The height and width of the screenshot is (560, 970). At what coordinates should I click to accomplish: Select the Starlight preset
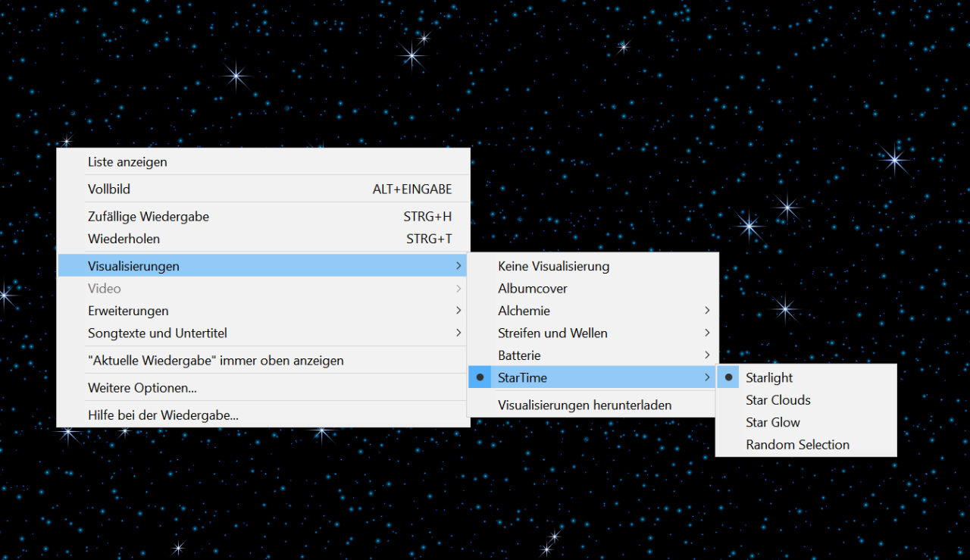[806, 377]
